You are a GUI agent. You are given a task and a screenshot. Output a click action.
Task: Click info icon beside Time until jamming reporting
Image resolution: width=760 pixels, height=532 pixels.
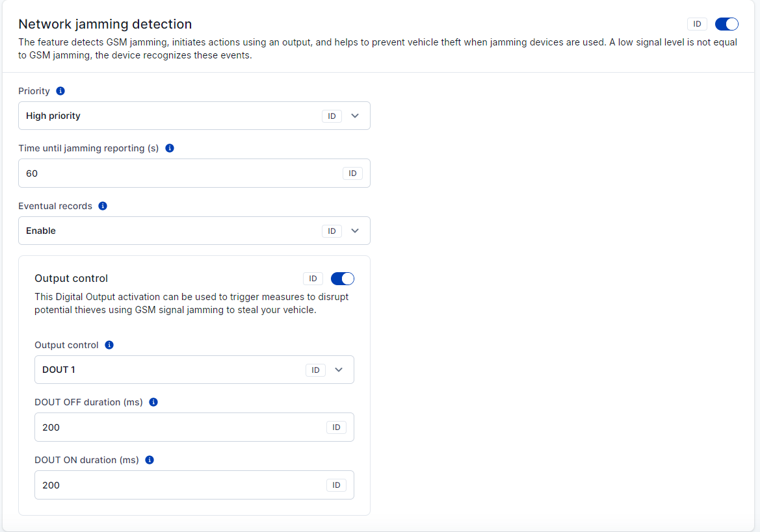[170, 148]
